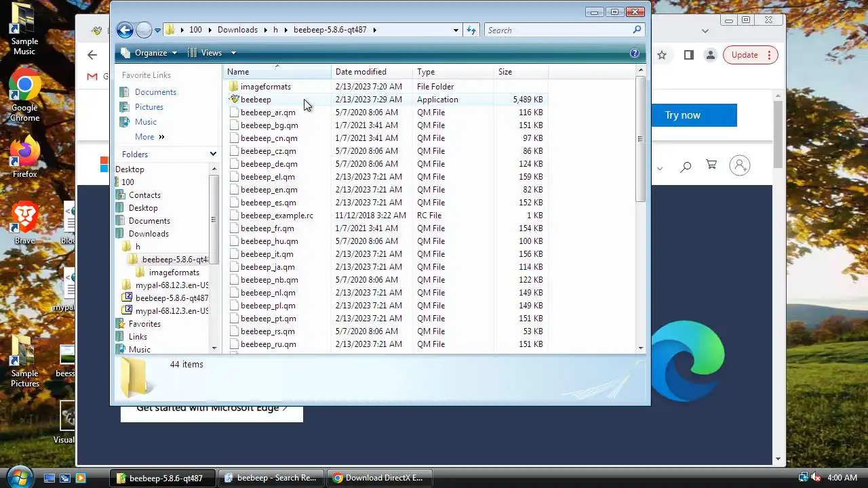Sort by Type column header
868x488 pixels.
point(453,72)
